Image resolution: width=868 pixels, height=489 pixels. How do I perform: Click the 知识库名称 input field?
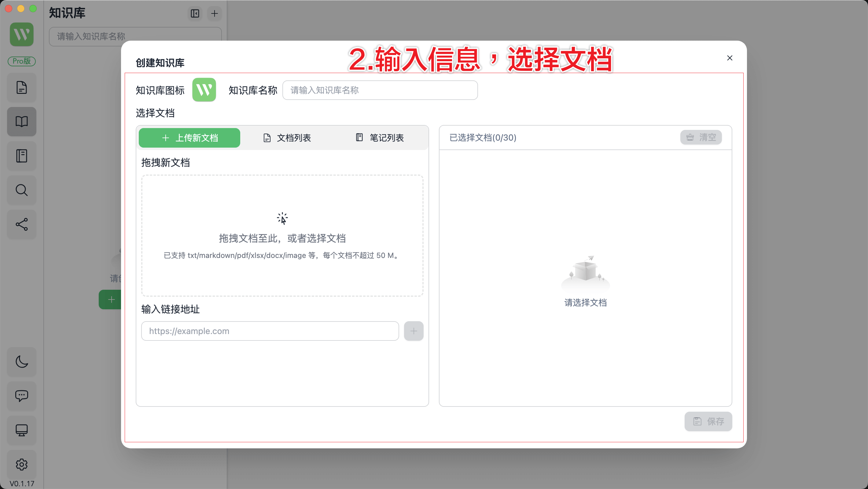pos(380,90)
